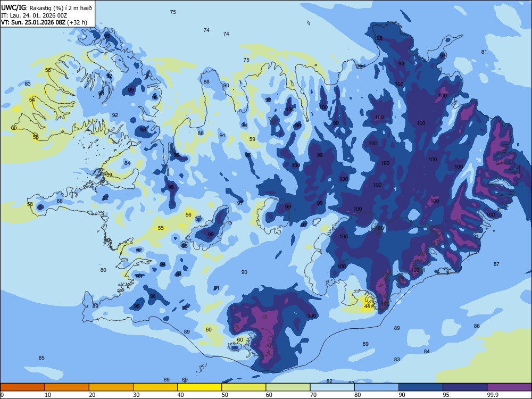Click the humidity value '85' on the map

tap(41, 358)
